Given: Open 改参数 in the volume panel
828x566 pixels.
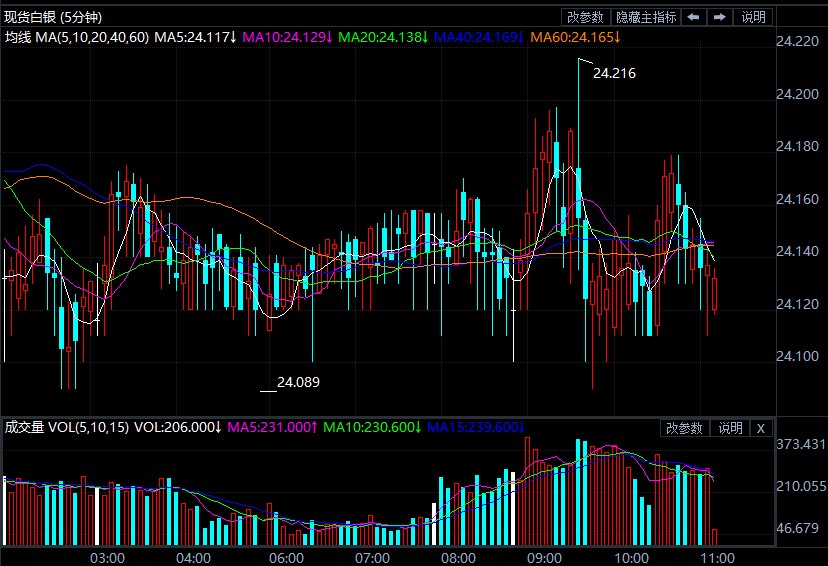Looking at the screenshot, I should 684,428.
